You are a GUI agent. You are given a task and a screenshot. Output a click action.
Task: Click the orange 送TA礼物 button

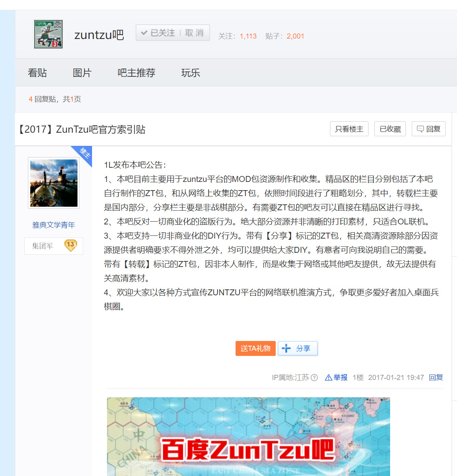coord(256,348)
